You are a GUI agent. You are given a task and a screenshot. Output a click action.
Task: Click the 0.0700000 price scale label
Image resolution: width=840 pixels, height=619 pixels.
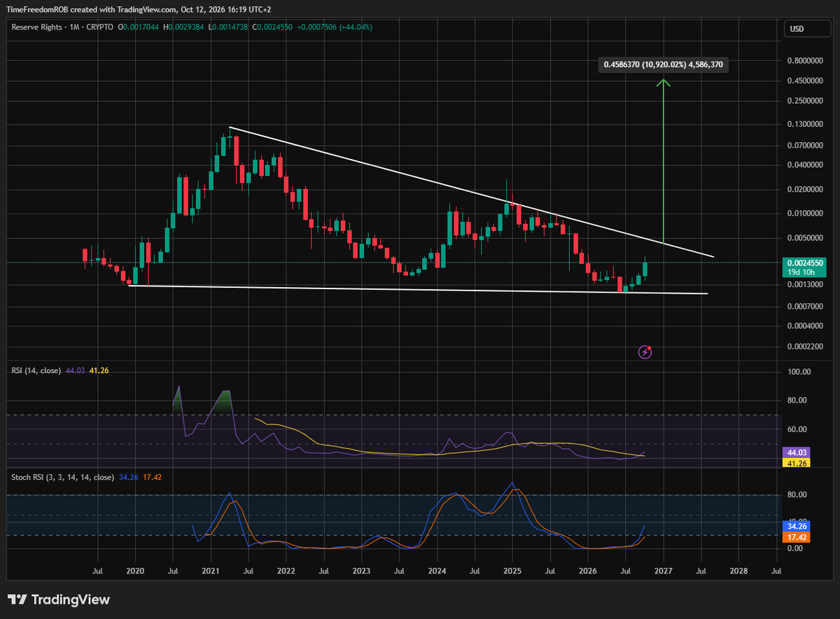point(804,146)
